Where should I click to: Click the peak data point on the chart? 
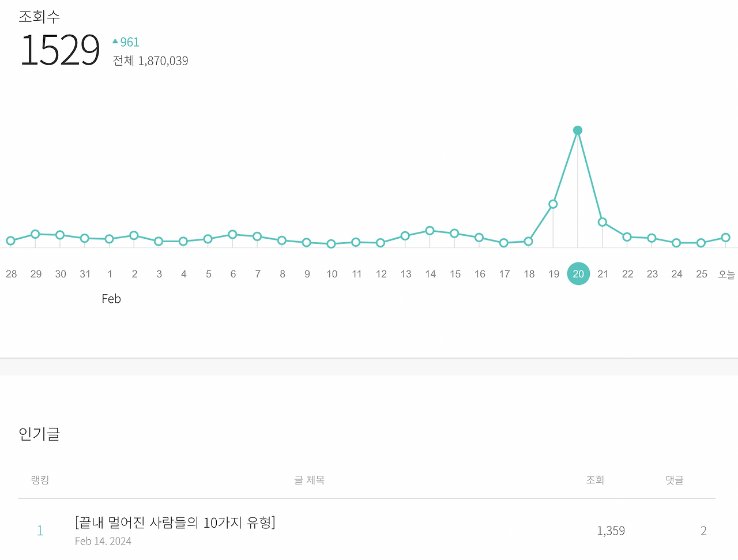578,130
